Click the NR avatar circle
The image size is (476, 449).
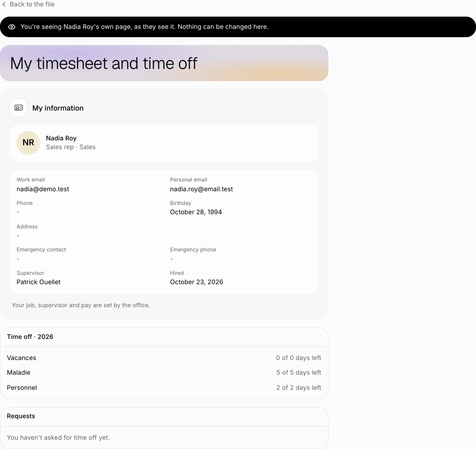[28, 143]
